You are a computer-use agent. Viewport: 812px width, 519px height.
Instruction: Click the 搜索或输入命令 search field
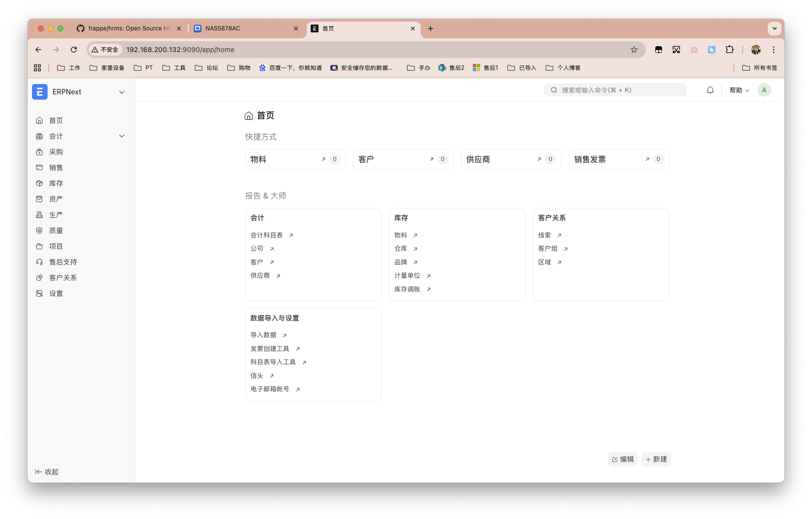(x=614, y=90)
